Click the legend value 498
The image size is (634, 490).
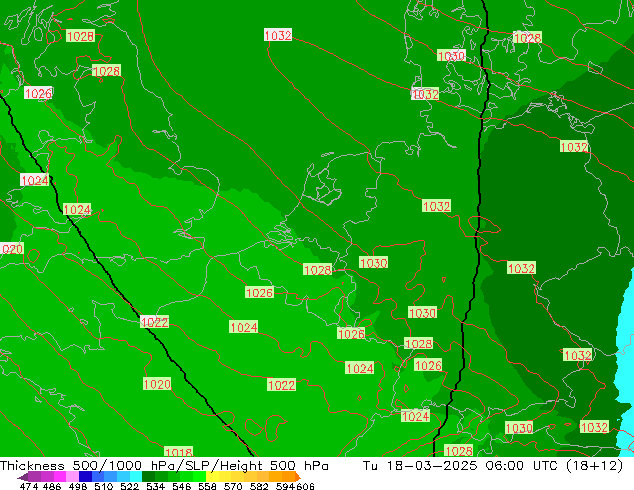click(x=78, y=486)
